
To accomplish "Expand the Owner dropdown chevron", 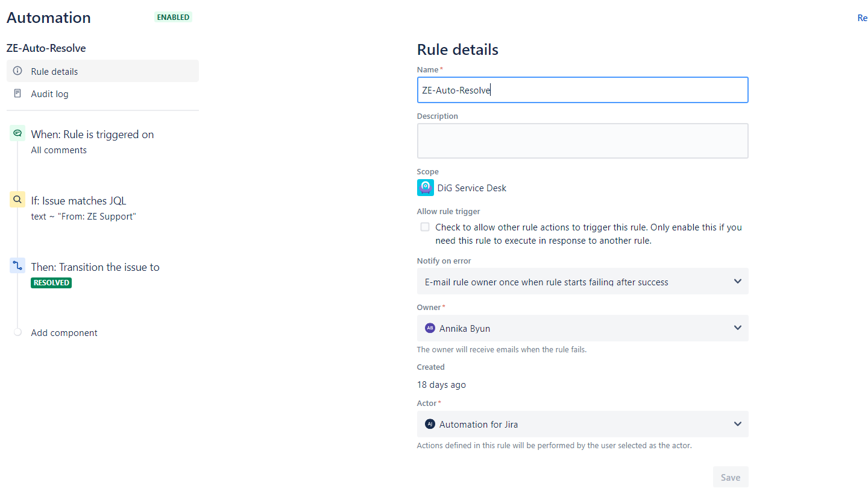I will [738, 328].
